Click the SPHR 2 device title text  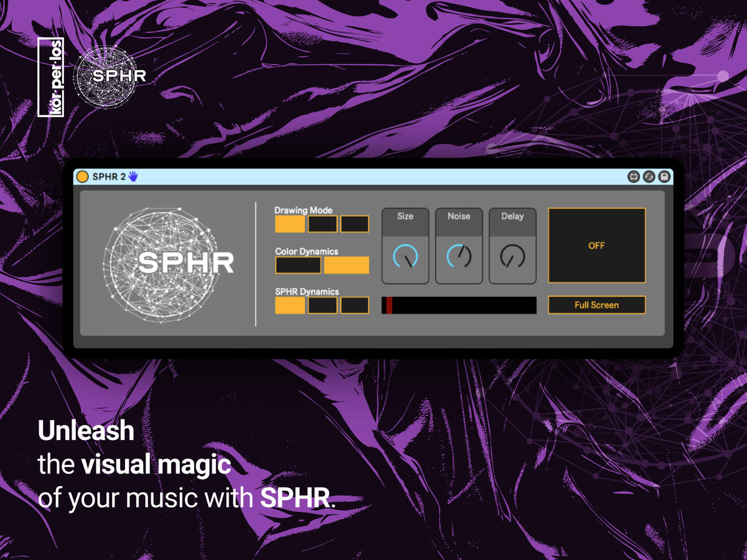(109, 177)
